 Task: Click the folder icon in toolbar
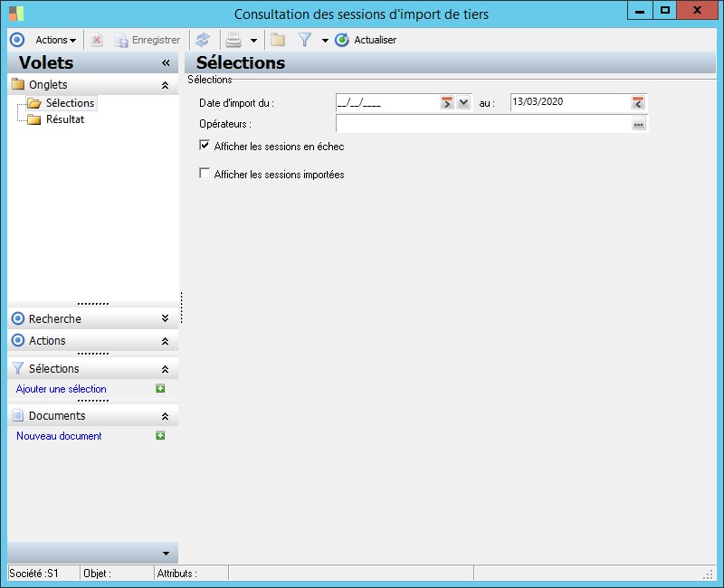[x=278, y=40]
